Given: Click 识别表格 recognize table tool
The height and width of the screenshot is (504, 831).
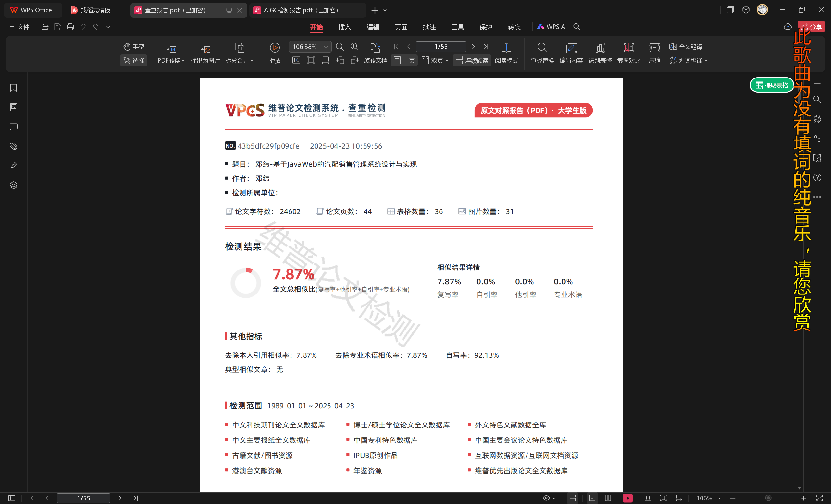Looking at the screenshot, I should [x=600, y=53].
